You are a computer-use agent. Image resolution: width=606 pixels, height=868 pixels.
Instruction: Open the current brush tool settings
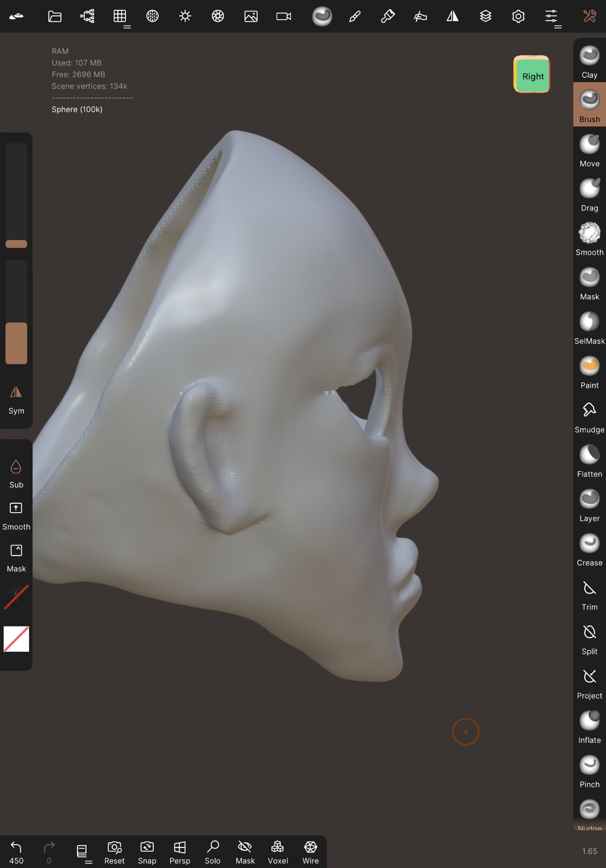(322, 16)
